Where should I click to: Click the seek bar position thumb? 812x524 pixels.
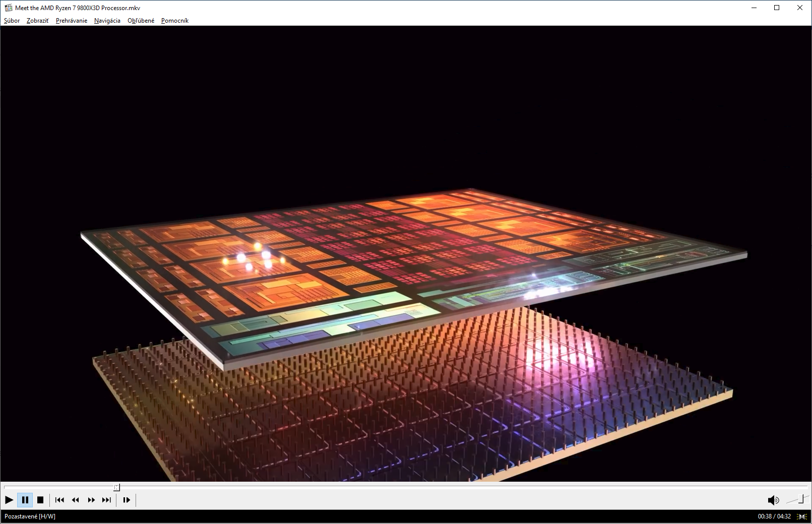tap(116, 487)
